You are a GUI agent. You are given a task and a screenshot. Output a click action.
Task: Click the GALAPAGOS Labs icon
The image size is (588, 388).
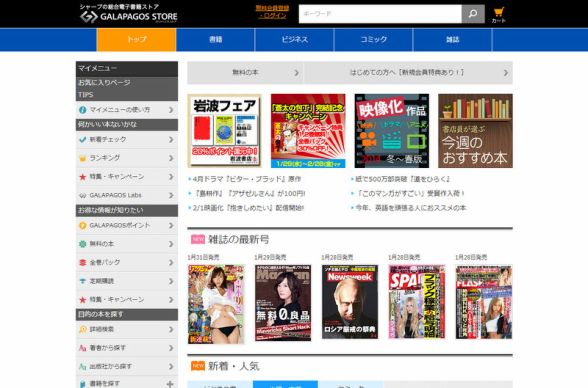point(82,195)
